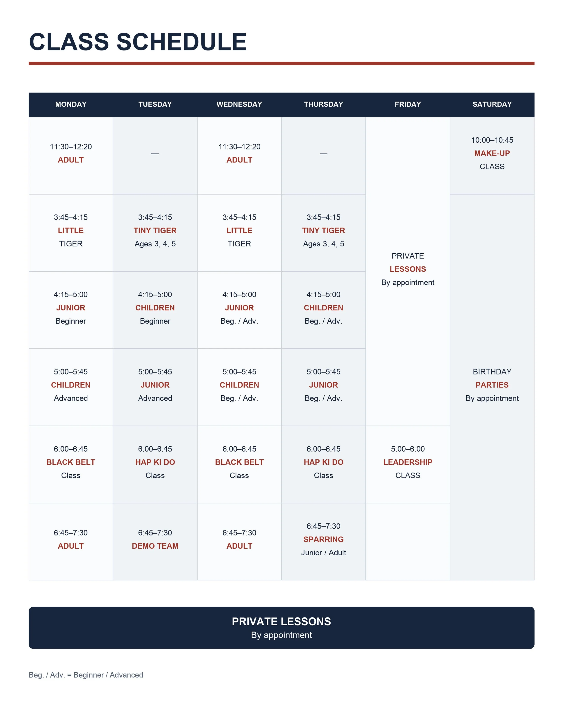Click the Private Lessons banner
Image resolution: width=563 pixels, height=728 pixels.
pyautogui.click(x=281, y=628)
